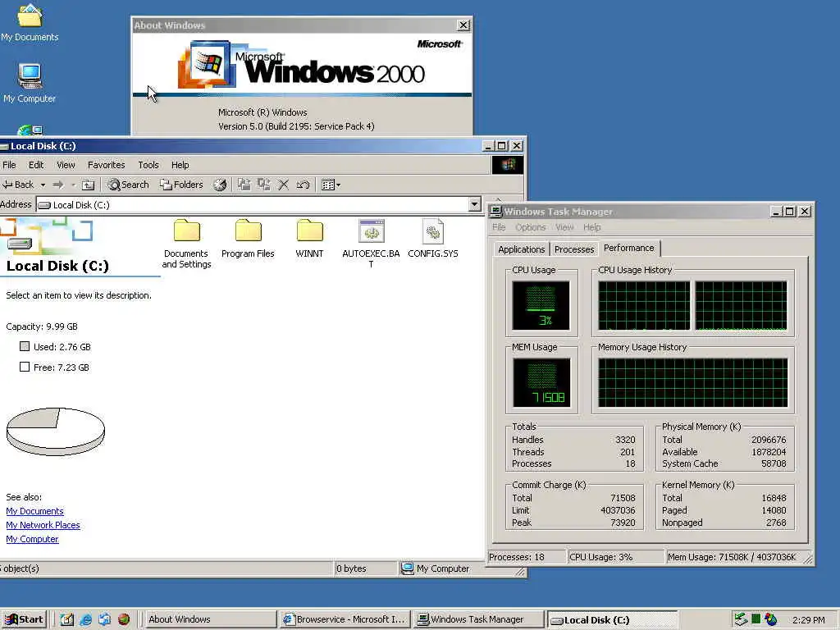The height and width of the screenshot is (630, 840).
Task: Select the WINNT folder
Action: pyautogui.click(x=309, y=239)
